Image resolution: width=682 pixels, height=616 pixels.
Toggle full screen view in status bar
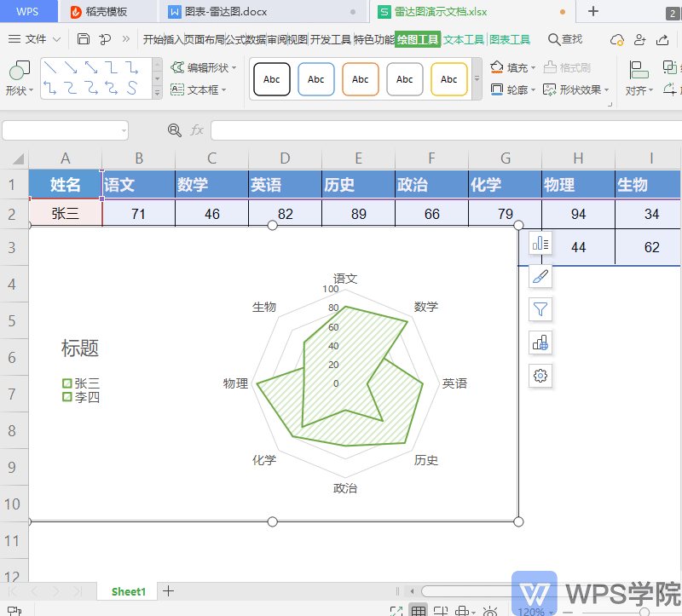(x=396, y=611)
